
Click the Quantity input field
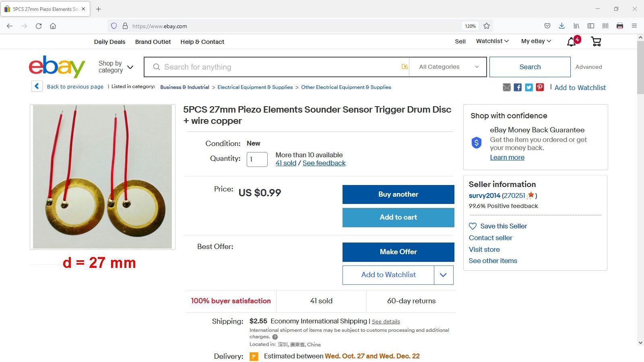(x=257, y=159)
